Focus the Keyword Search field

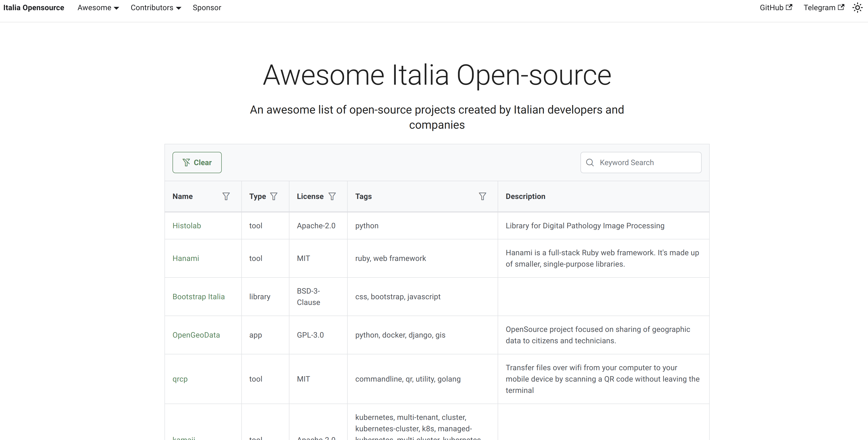(641, 162)
